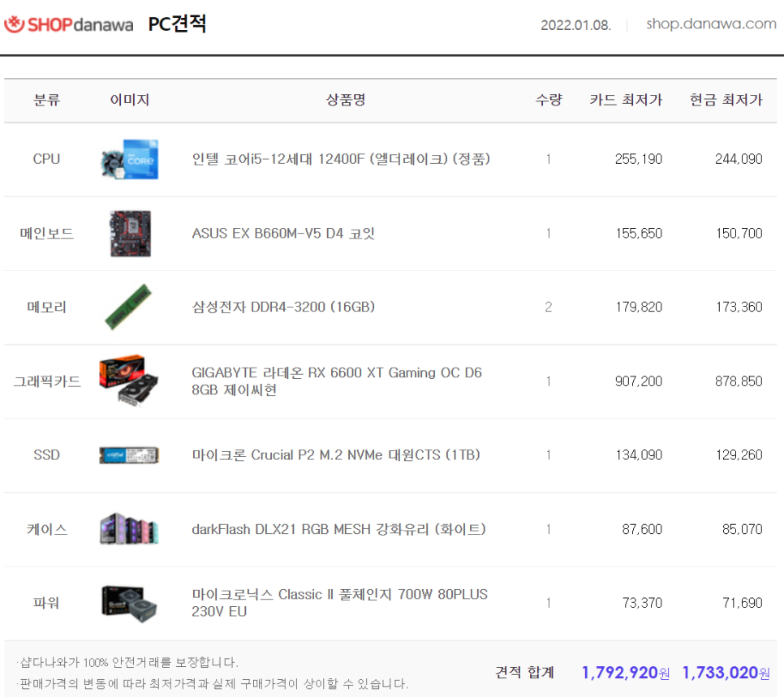The height and width of the screenshot is (697, 784).
Task: Select the date 2022.01.08.
Action: coord(576,25)
